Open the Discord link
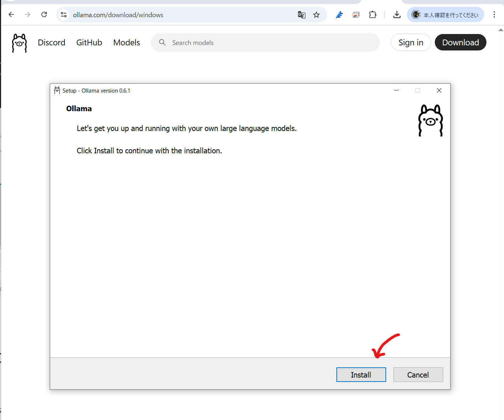The image size is (504, 420). click(51, 42)
